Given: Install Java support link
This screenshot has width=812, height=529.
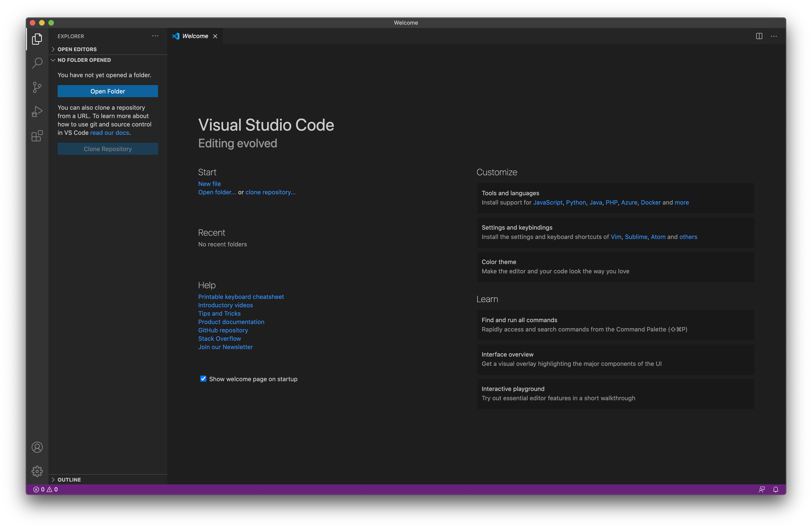Looking at the screenshot, I should (596, 202).
